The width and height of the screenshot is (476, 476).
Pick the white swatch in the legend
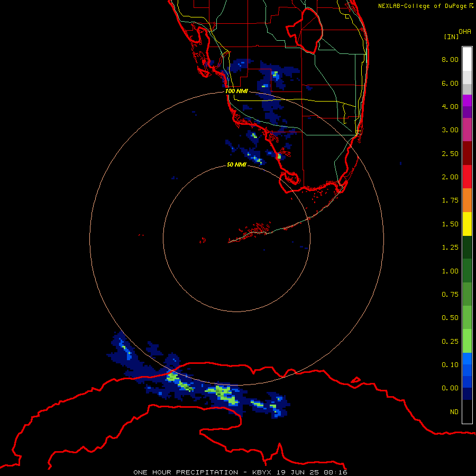coord(467,59)
